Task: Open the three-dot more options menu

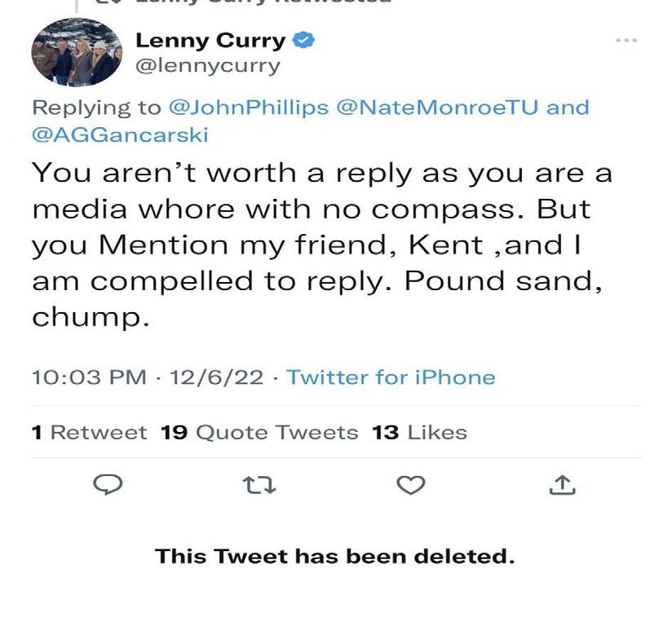Action: [x=626, y=40]
